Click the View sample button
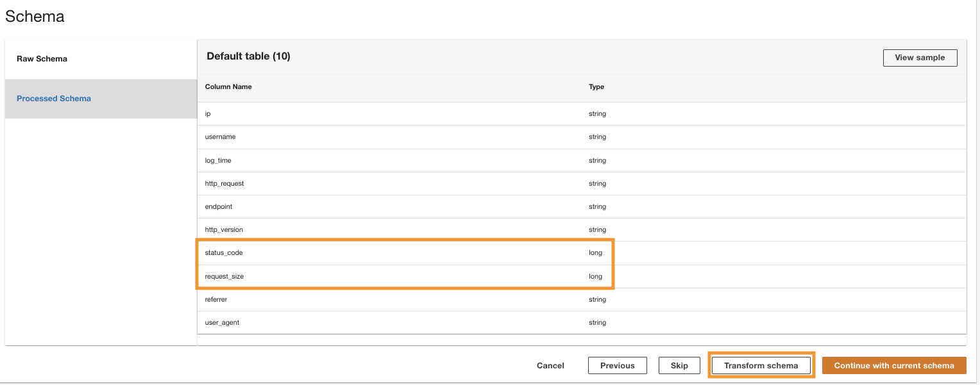Image resolution: width=980 pixels, height=385 pixels. click(x=920, y=58)
